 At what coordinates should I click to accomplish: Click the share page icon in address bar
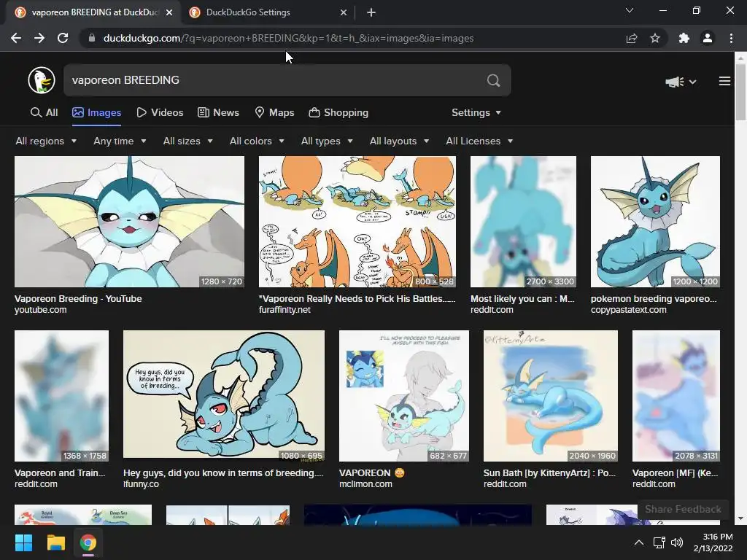click(632, 38)
